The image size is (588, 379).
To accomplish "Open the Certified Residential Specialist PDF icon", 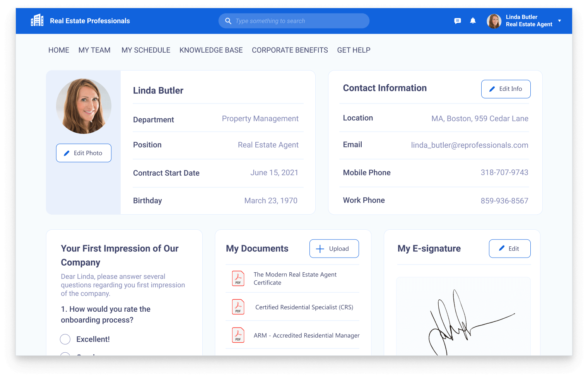I will (238, 307).
